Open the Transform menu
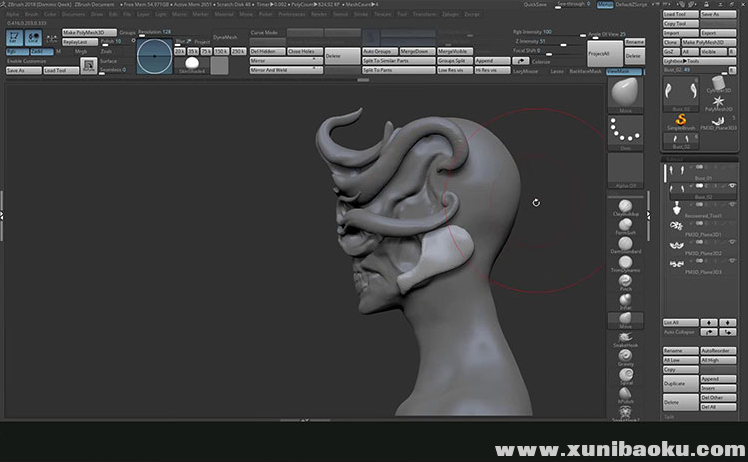The width and height of the screenshot is (748, 462). (x=424, y=15)
